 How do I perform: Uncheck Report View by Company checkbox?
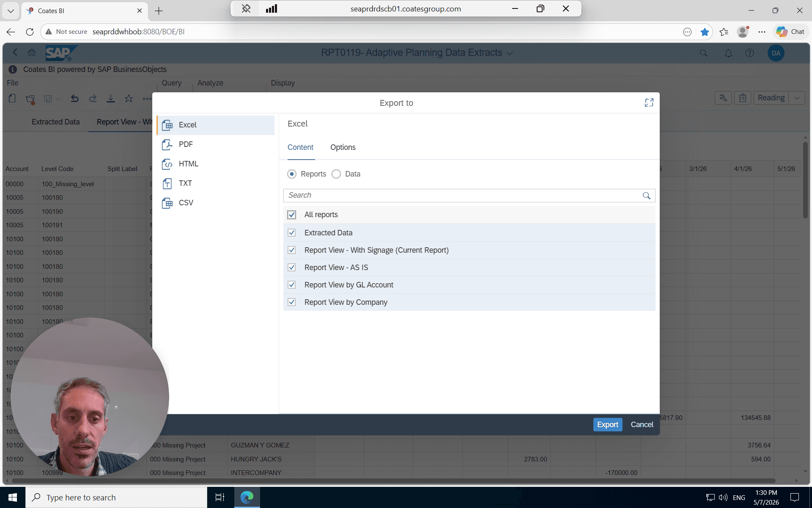pyautogui.click(x=292, y=302)
